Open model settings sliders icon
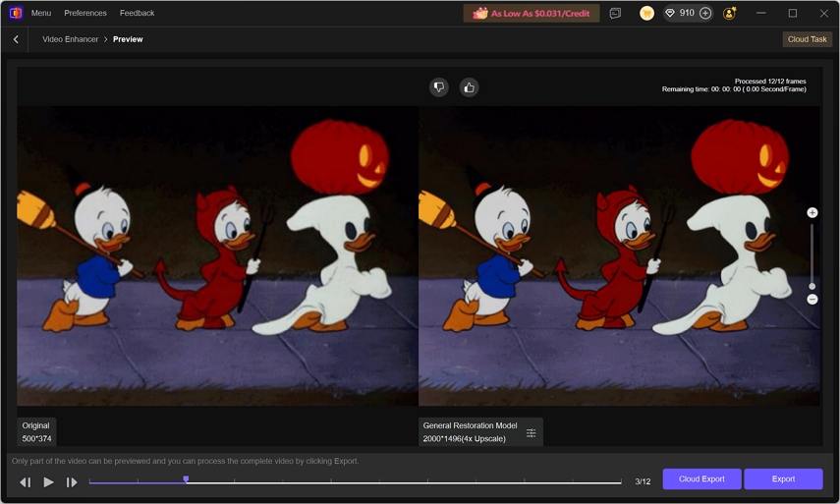The height and width of the screenshot is (504, 840). click(x=531, y=432)
